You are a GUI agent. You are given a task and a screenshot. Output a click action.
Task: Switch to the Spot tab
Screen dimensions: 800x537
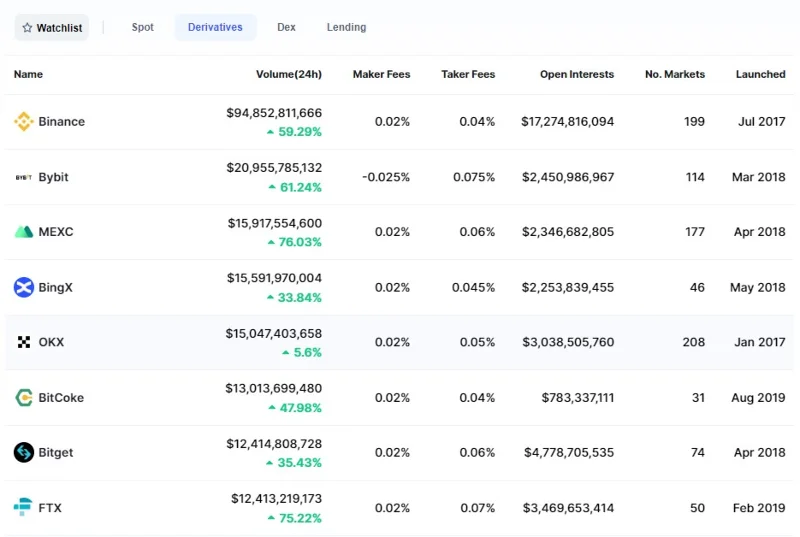coord(142,27)
